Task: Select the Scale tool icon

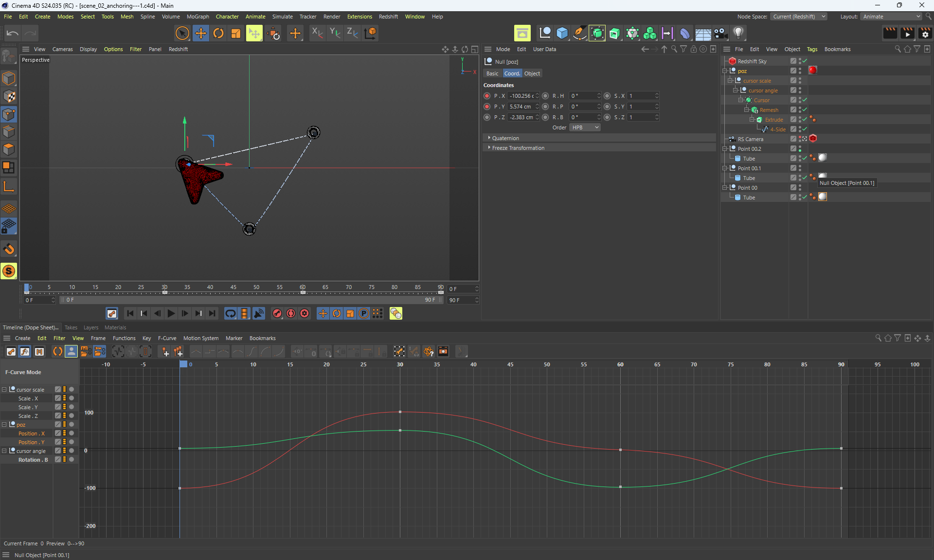Action: (236, 33)
